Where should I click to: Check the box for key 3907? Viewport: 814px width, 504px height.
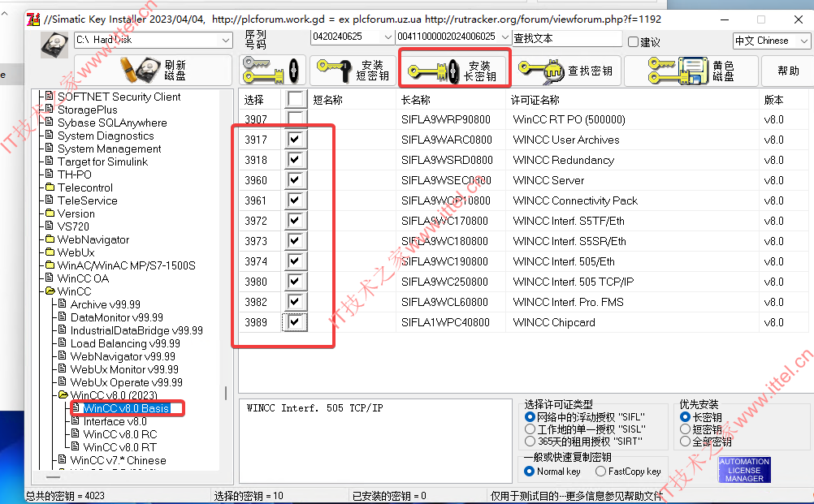point(296,118)
